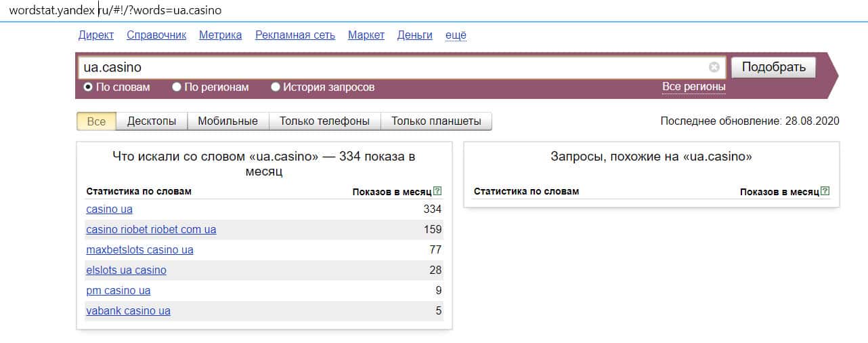
Task: Switch to the "Мобильные" tab
Action: (227, 121)
